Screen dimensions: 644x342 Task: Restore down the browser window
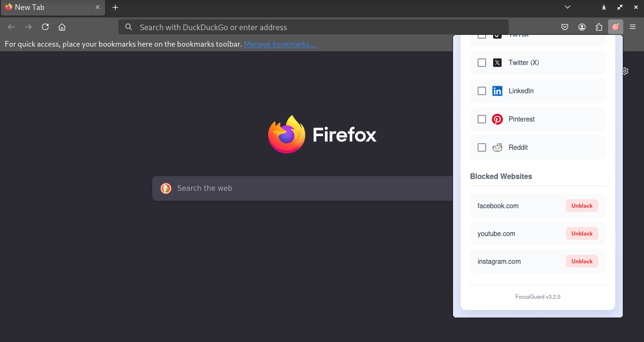620,8
